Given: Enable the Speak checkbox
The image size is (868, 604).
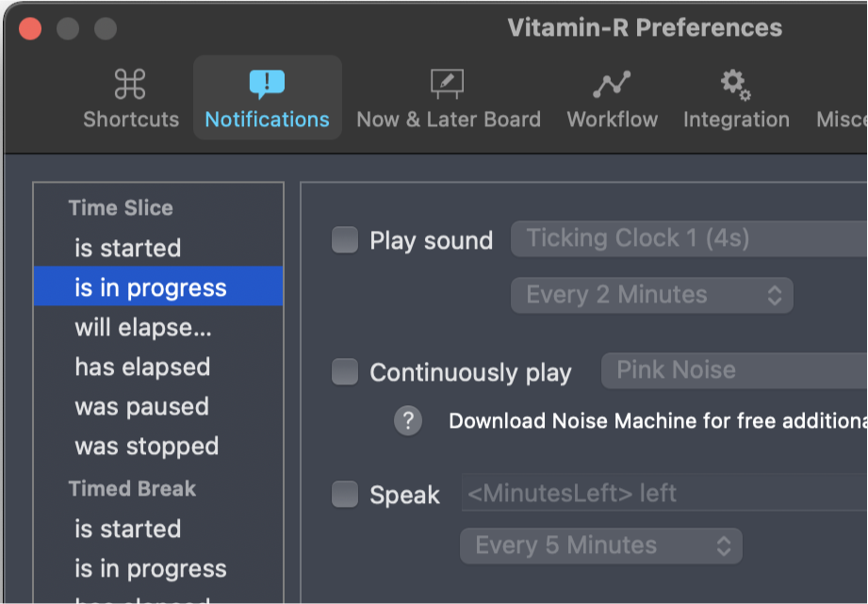Looking at the screenshot, I should (x=345, y=494).
